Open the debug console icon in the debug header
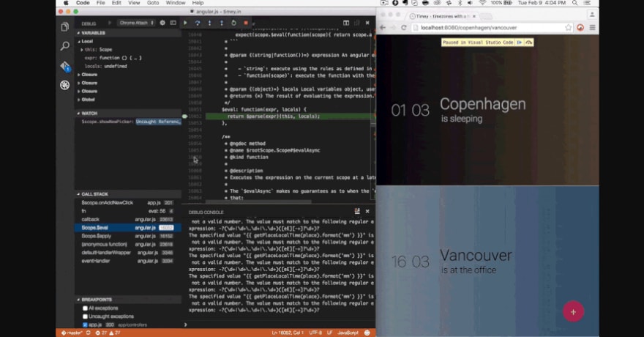This screenshot has width=644, height=337. click(x=173, y=23)
